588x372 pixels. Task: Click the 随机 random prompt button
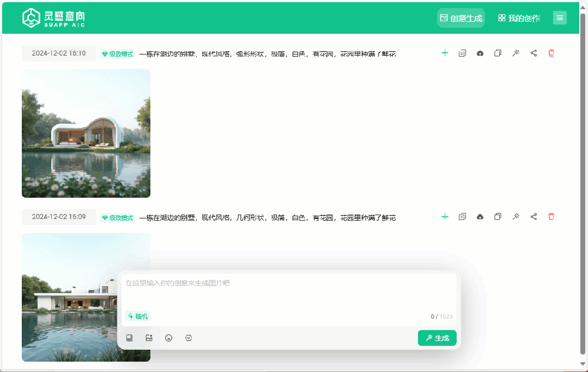coord(137,316)
